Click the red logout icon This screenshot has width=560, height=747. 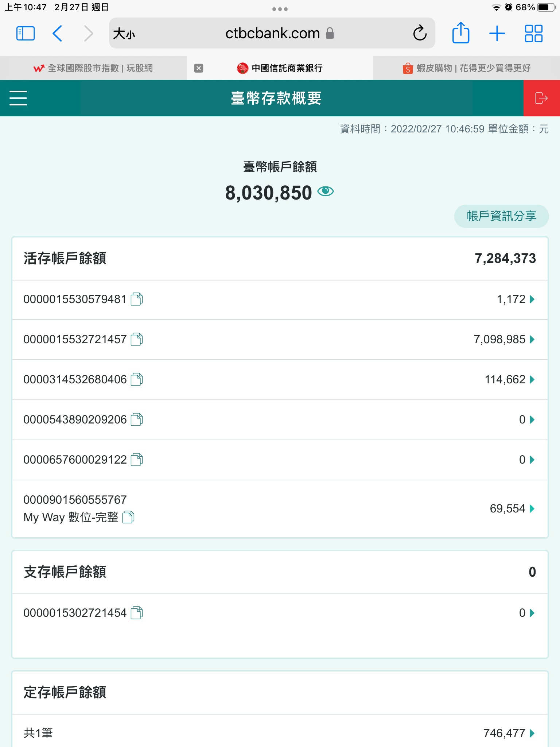(541, 98)
